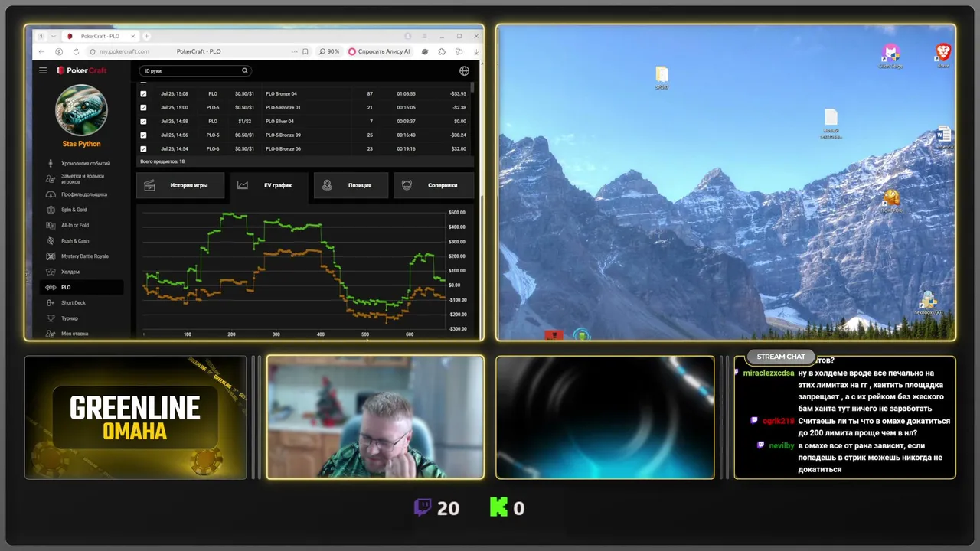Click the Хронология событий timeline icon
Image resolution: width=980 pixels, height=551 pixels.
(51, 163)
